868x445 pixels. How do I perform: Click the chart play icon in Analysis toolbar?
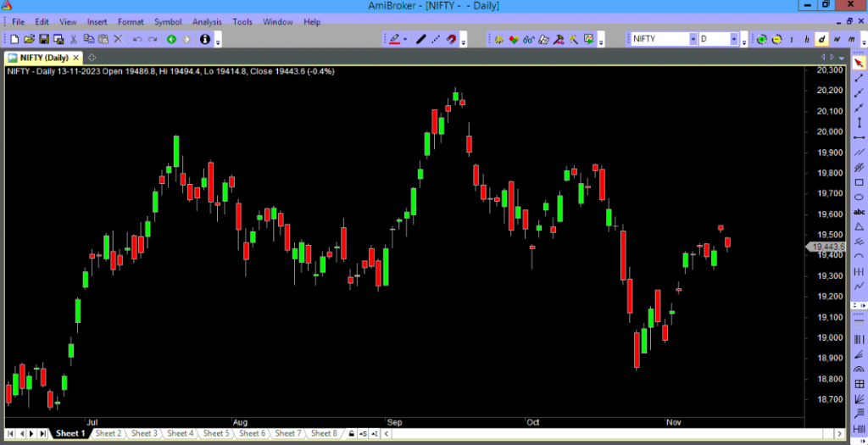coord(588,39)
